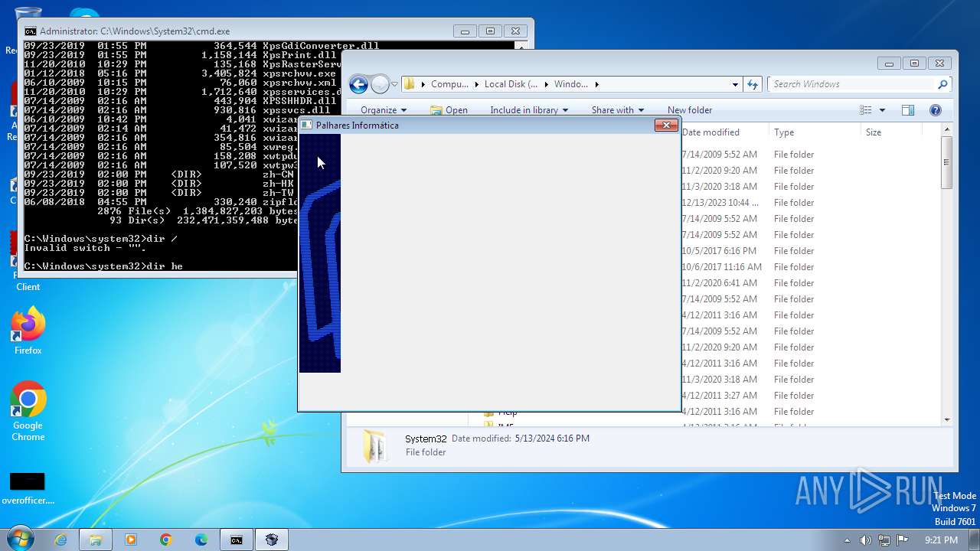Minimize the cmd.exe window
This screenshot has height=551, width=980.
pos(465,31)
